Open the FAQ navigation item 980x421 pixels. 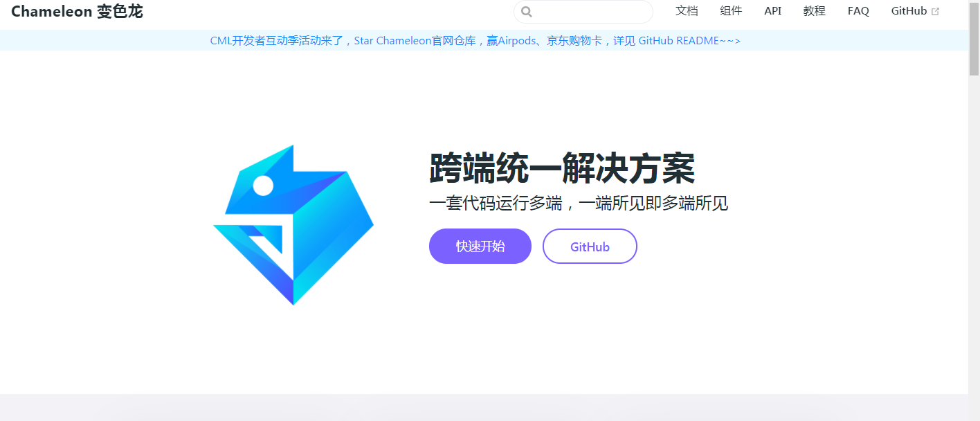(858, 11)
